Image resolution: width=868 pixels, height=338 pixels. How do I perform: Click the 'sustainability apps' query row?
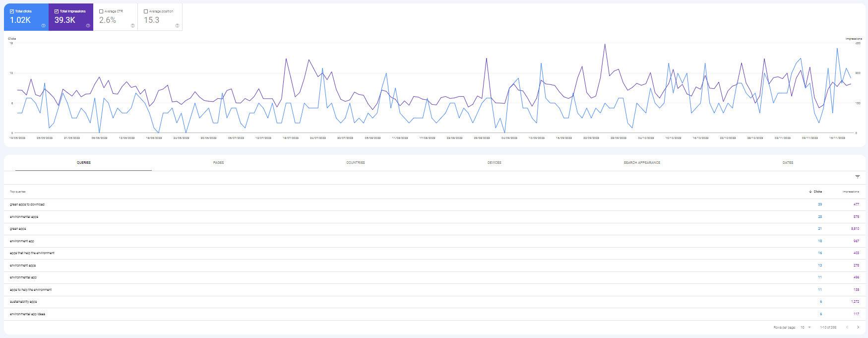coord(23,302)
